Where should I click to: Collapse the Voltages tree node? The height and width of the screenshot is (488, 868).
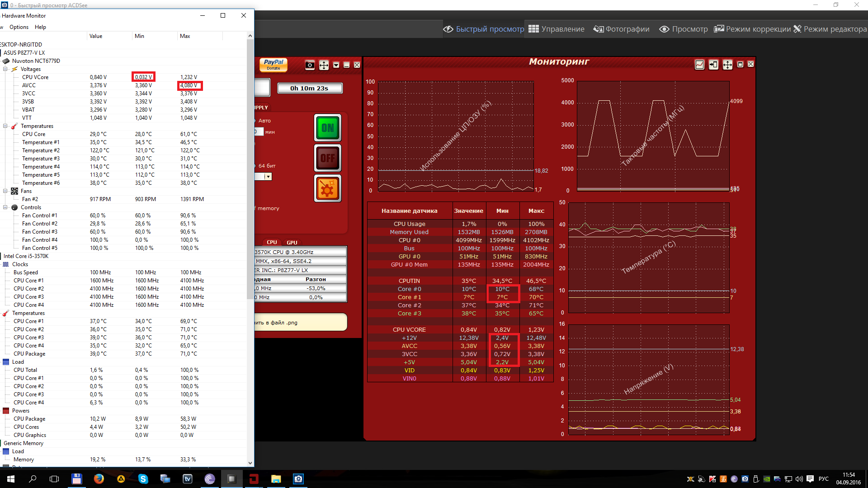pyautogui.click(x=5, y=69)
